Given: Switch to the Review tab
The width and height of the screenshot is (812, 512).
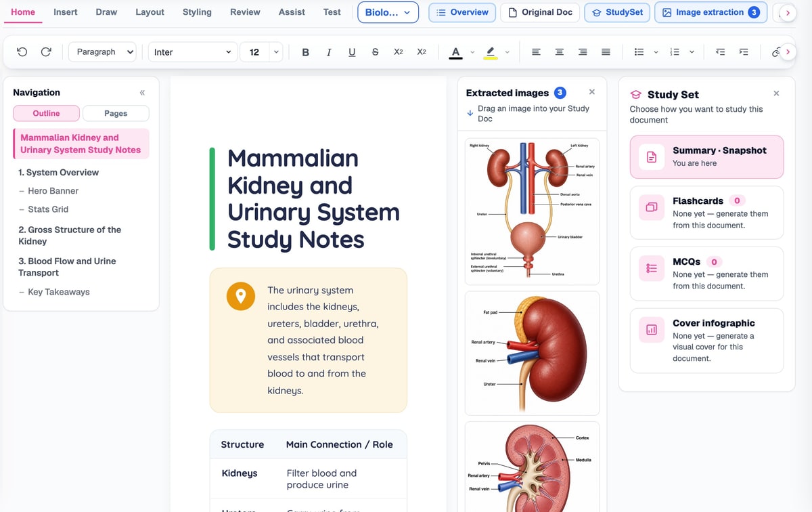Looking at the screenshot, I should (x=245, y=12).
